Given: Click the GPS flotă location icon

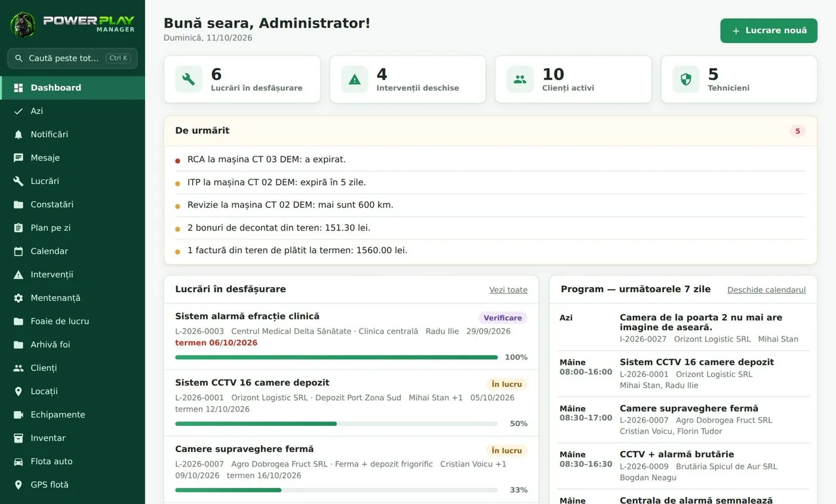Looking at the screenshot, I should 19,485.
